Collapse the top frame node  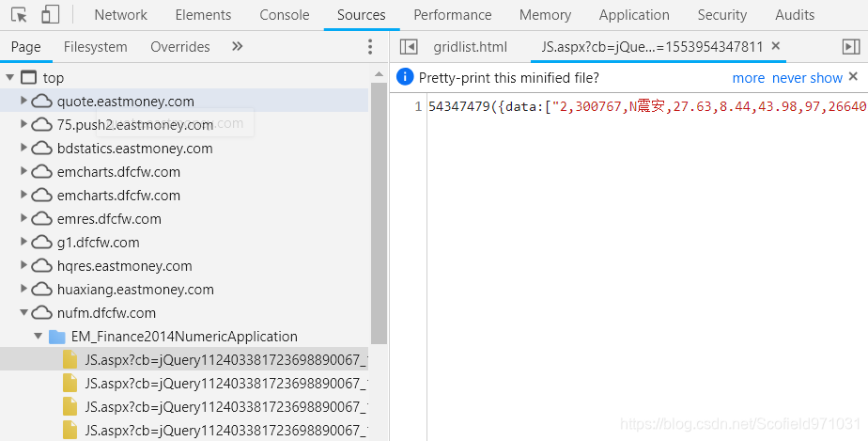(x=10, y=77)
